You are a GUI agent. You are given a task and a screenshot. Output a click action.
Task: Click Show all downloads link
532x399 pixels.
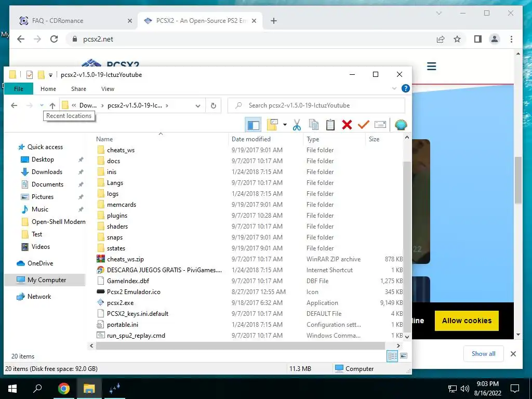click(483, 354)
